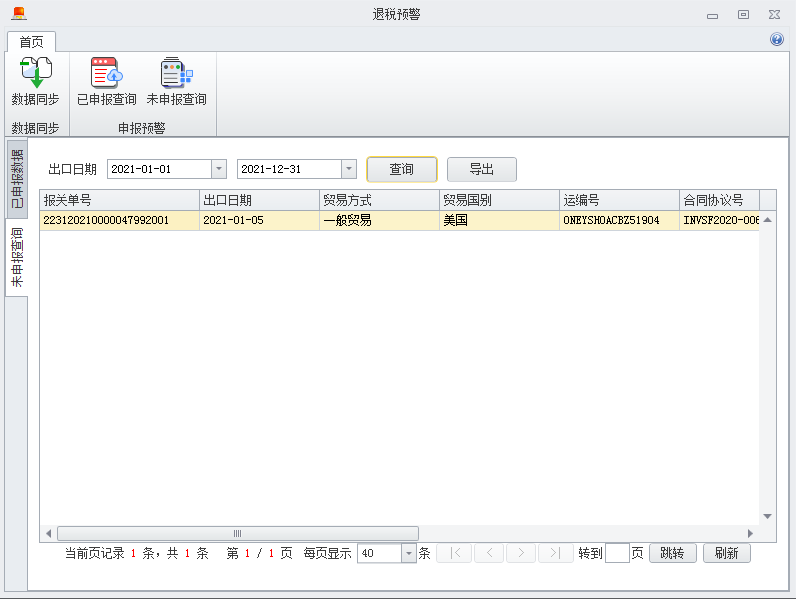The width and height of the screenshot is (796, 599).
Task: Select the ONEYSHOACBZ51904 cell
Action: [x=619, y=220]
